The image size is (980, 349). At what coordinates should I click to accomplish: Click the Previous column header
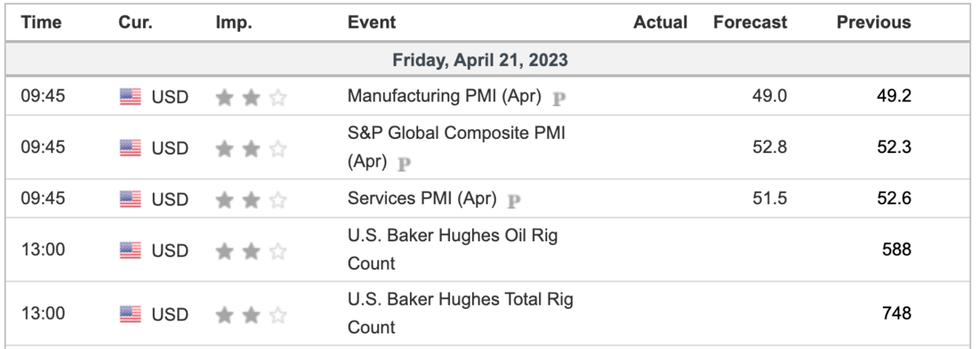874,23
